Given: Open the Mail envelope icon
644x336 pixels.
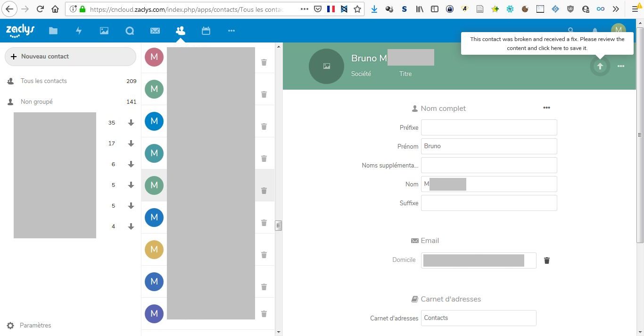Looking at the screenshot, I should (x=155, y=31).
